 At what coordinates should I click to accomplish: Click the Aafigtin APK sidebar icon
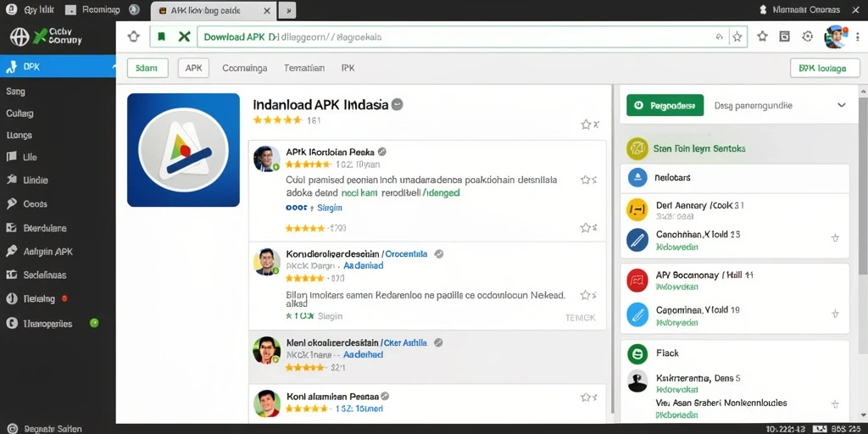[11, 251]
